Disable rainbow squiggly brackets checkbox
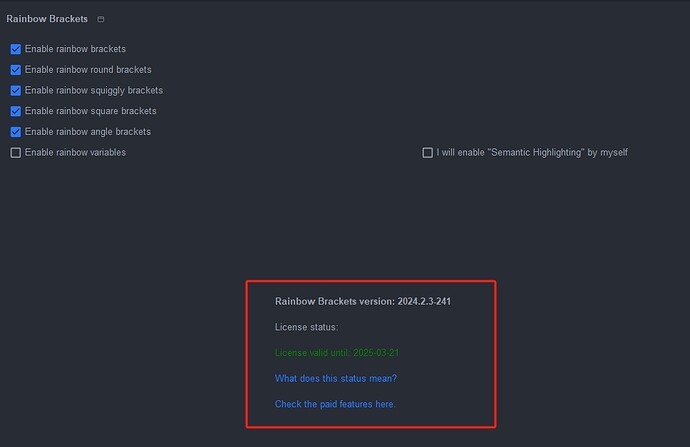Screen dimensions: 690x447 click(16, 90)
